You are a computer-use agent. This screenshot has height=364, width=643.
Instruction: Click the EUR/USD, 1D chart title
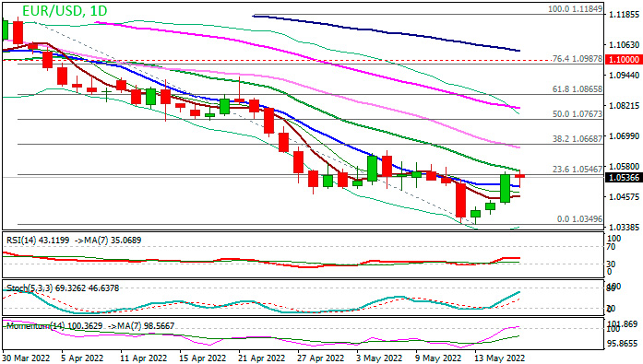(65, 11)
